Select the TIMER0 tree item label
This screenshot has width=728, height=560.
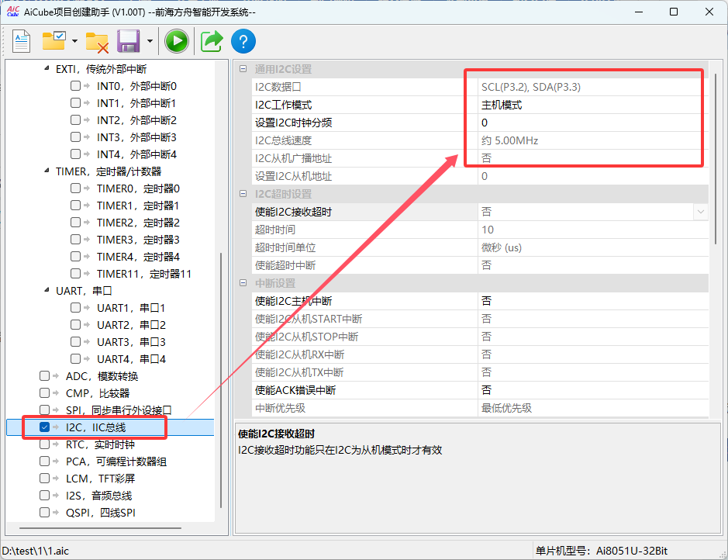point(138,188)
